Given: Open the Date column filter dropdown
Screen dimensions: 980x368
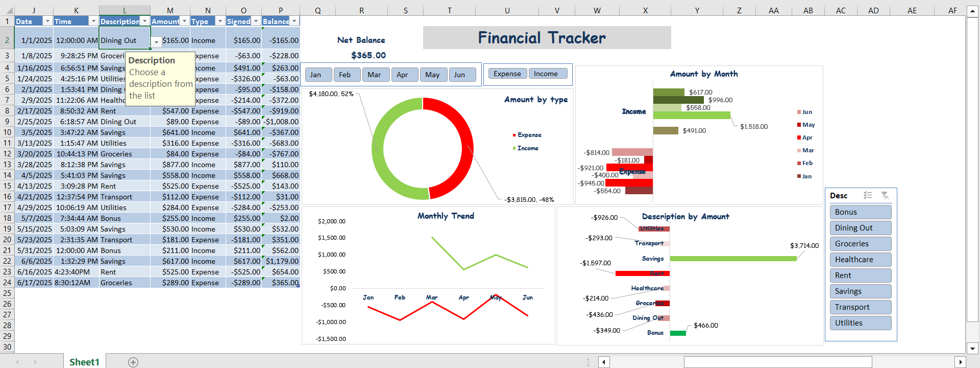Looking at the screenshot, I should coord(47,21).
